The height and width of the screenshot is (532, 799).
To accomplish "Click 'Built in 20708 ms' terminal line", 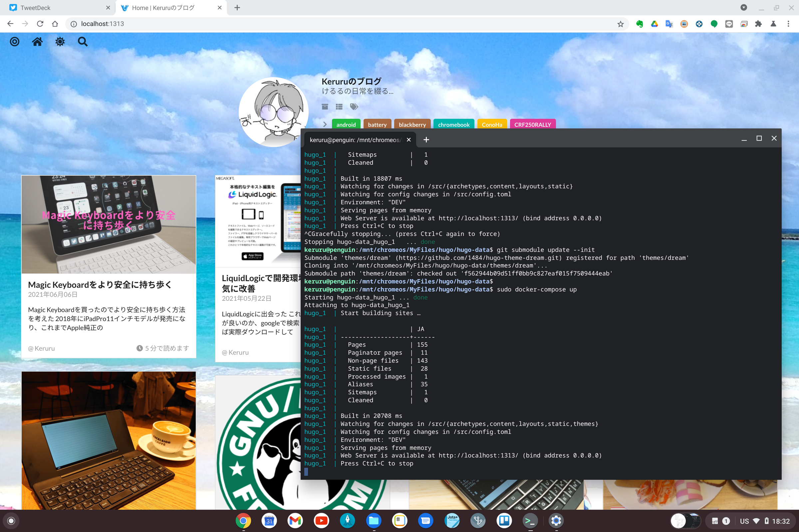I will click(371, 416).
